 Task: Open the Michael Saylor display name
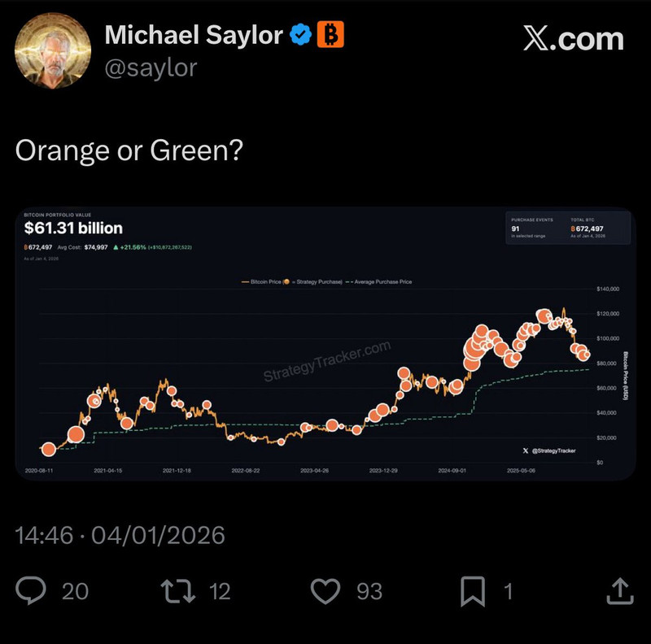point(194,35)
